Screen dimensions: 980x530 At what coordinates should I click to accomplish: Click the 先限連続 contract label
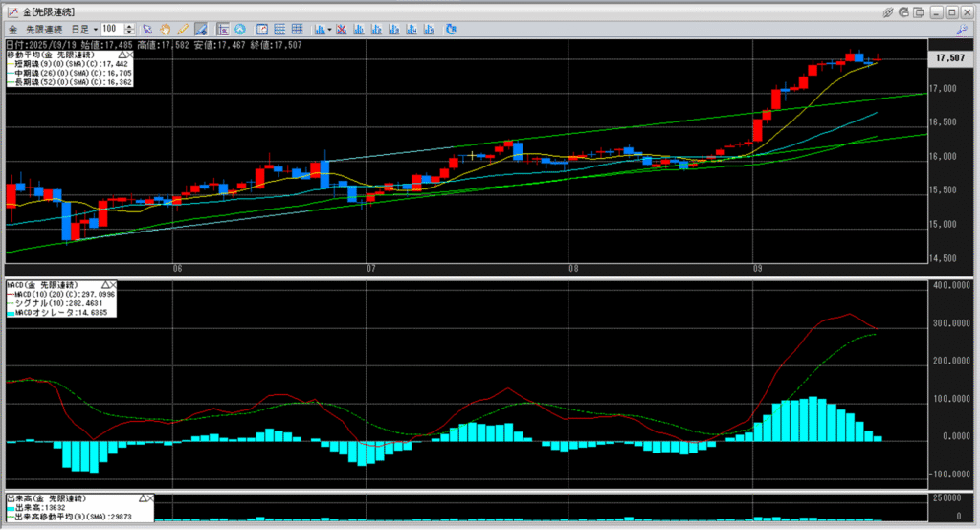point(43,29)
